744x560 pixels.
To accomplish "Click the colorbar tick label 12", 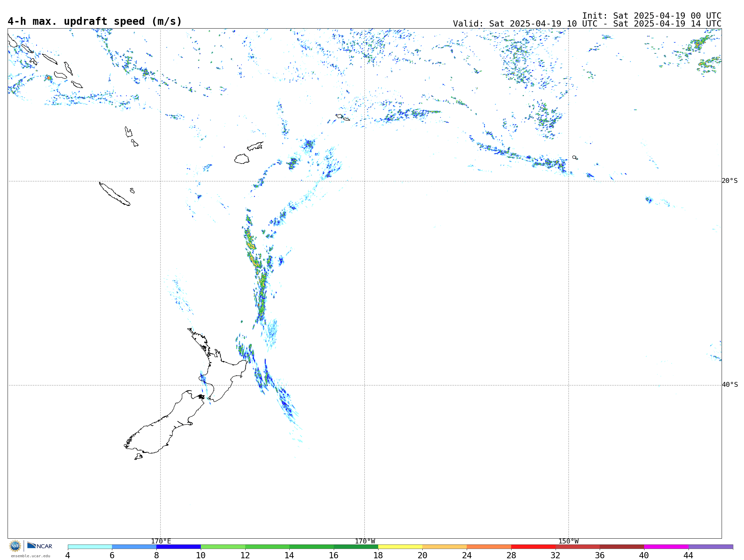I will [x=245, y=555].
